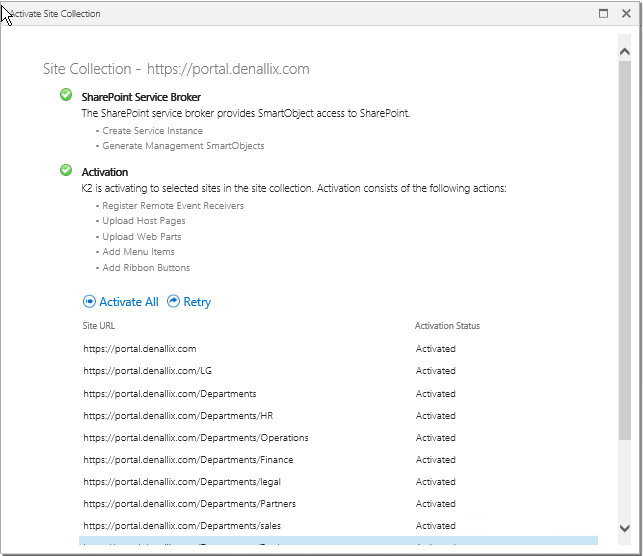Select the Departments/legal site URL row
The width and height of the screenshot is (643, 556).
pos(183,482)
